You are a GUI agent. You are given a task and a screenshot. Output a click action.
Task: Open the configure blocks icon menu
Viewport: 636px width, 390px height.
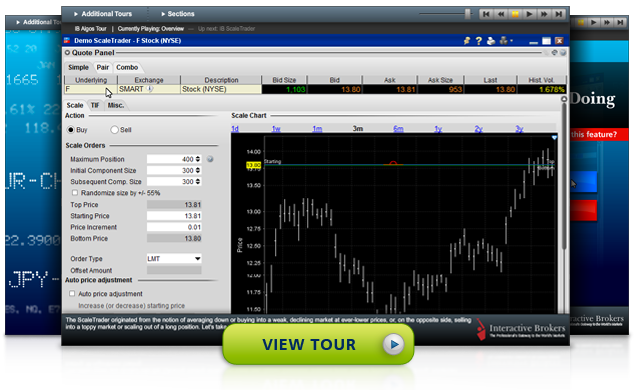(x=505, y=41)
